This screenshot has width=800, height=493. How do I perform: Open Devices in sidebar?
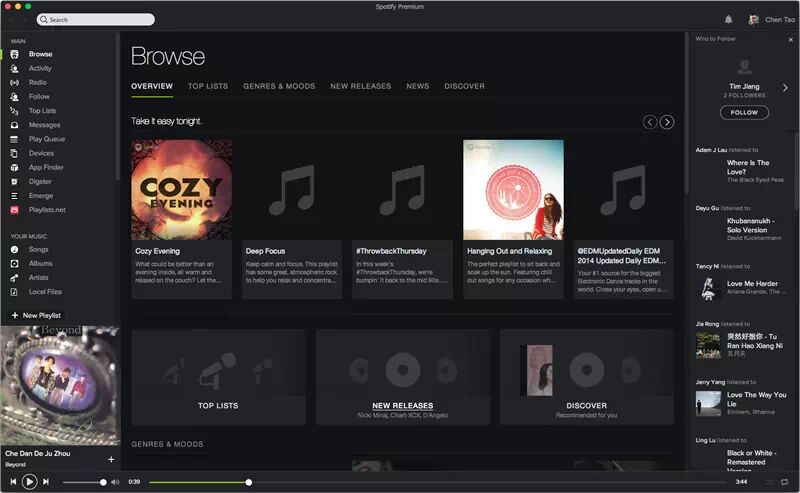[x=41, y=153]
